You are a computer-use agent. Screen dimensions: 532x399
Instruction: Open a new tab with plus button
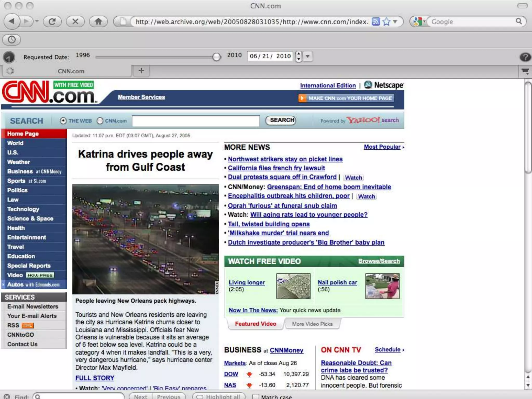(x=141, y=71)
